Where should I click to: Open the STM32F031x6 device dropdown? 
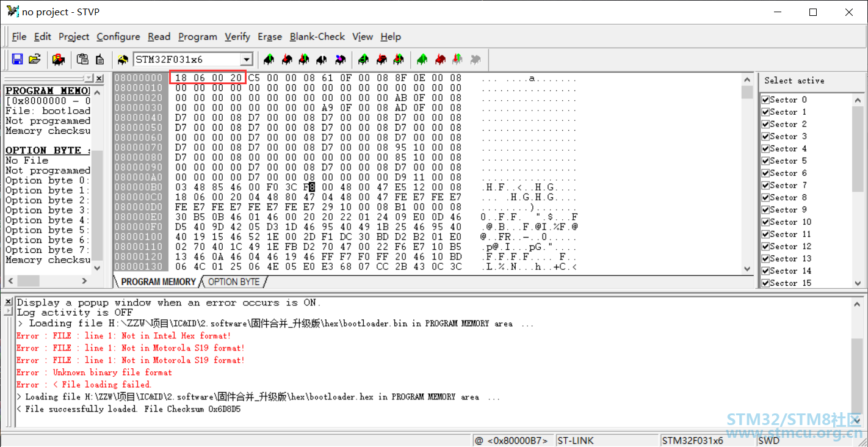coord(246,59)
